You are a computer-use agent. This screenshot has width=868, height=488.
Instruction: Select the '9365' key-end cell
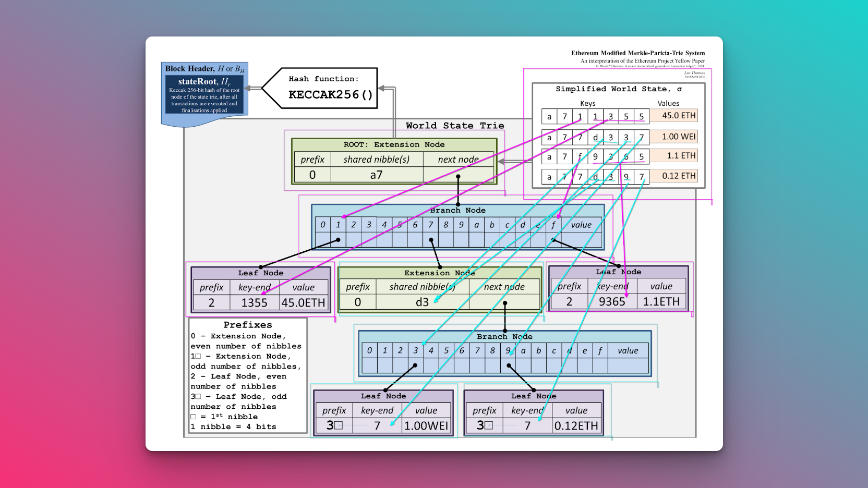[x=612, y=302]
